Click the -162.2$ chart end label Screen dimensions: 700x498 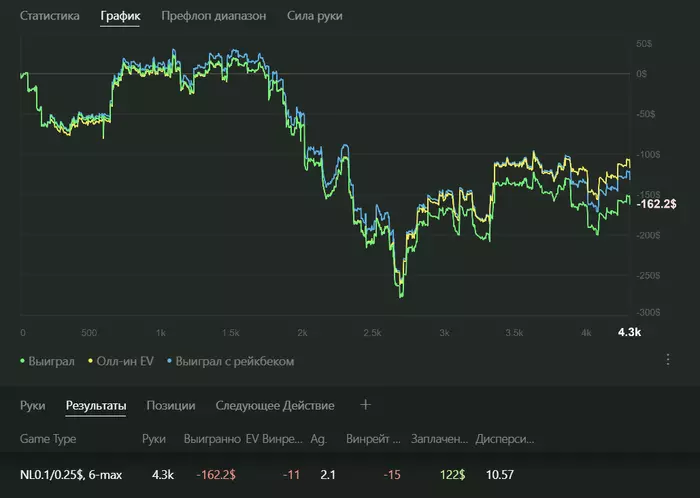point(656,204)
